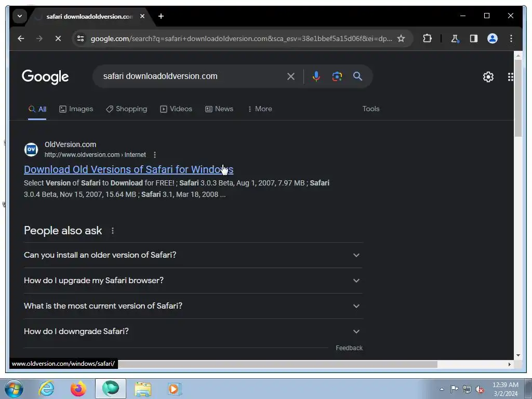Switch to News results tab

pos(219,109)
